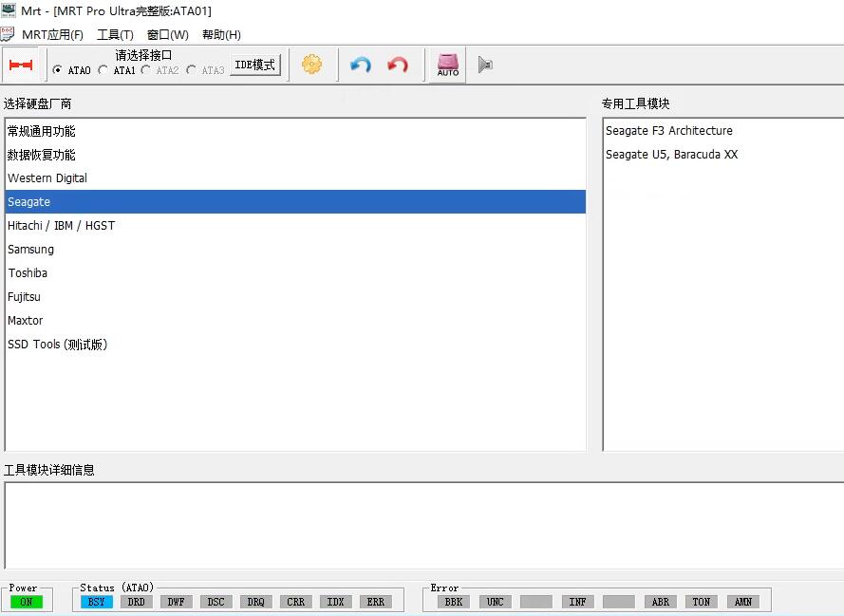The height and width of the screenshot is (616, 844).
Task: Click the DRQ status indicator
Action: tap(255, 602)
